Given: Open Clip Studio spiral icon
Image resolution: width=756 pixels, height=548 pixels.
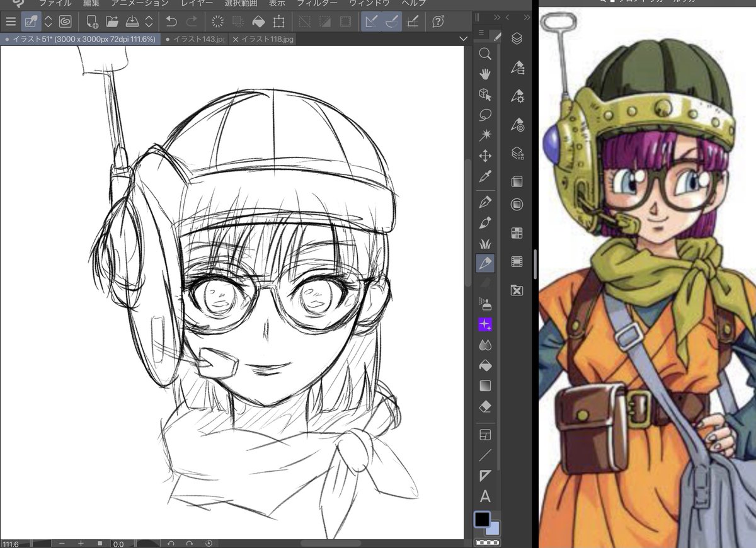Looking at the screenshot, I should [x=65, y=21].
